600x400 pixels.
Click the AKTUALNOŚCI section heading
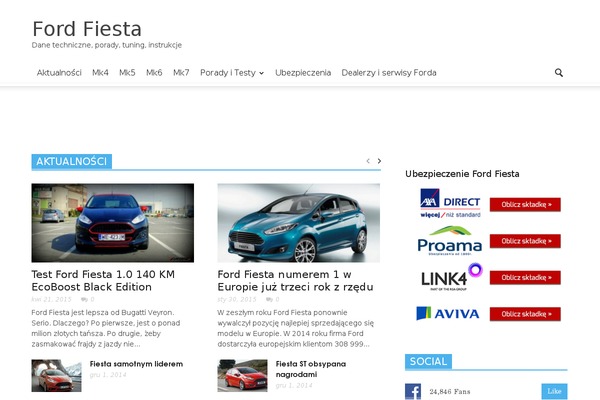coord(72,162)
